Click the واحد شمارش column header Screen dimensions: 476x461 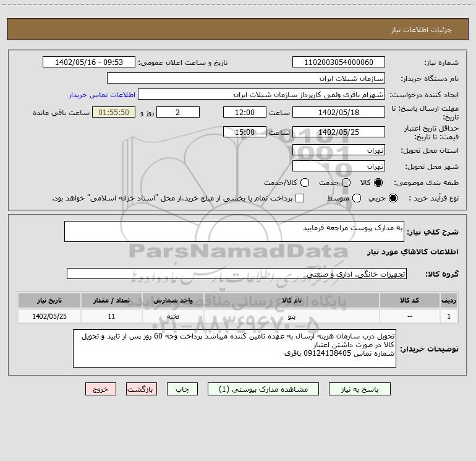(x=173, y=300)
